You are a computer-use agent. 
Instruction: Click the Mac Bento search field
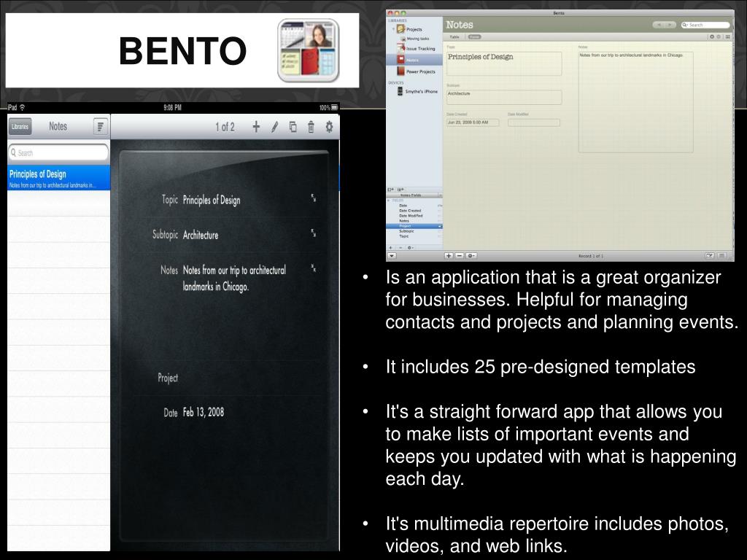(x=705, y=25)
